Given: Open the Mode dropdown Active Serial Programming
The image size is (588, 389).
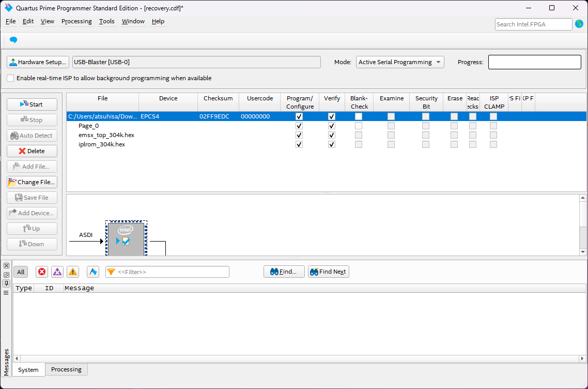Looking at the screenshot, I should tap(400, 62).
